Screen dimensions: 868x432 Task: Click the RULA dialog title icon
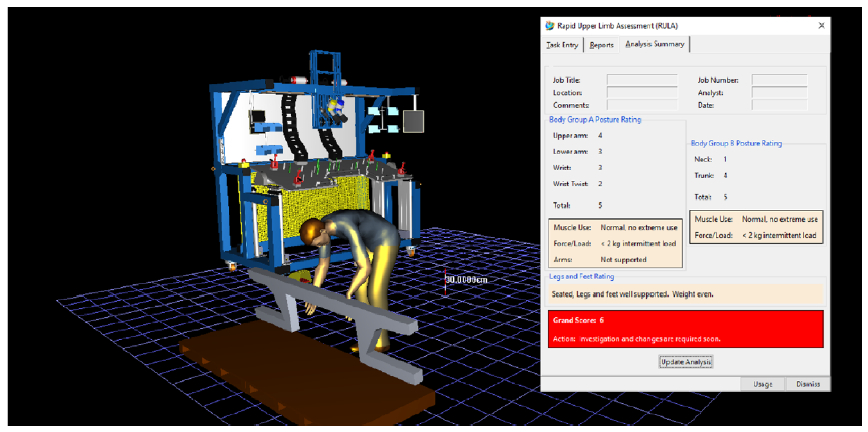coord(549,26)
